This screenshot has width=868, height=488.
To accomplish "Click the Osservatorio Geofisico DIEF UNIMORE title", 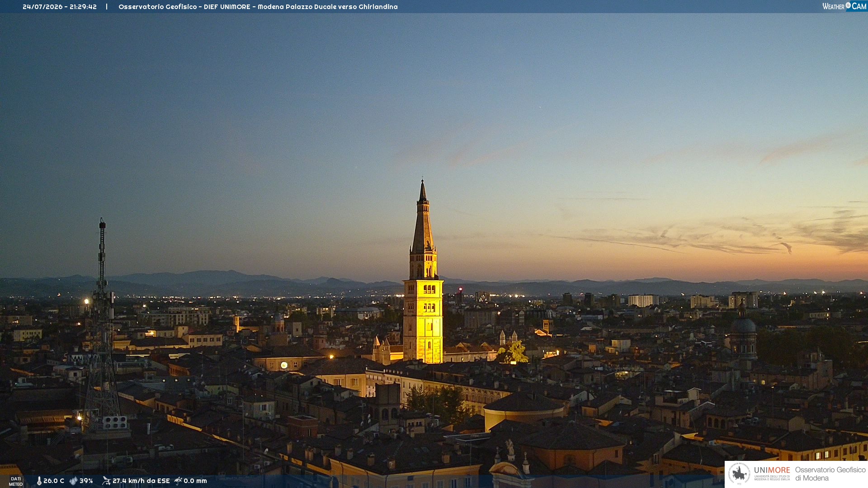I will click(x=258, y=7).
